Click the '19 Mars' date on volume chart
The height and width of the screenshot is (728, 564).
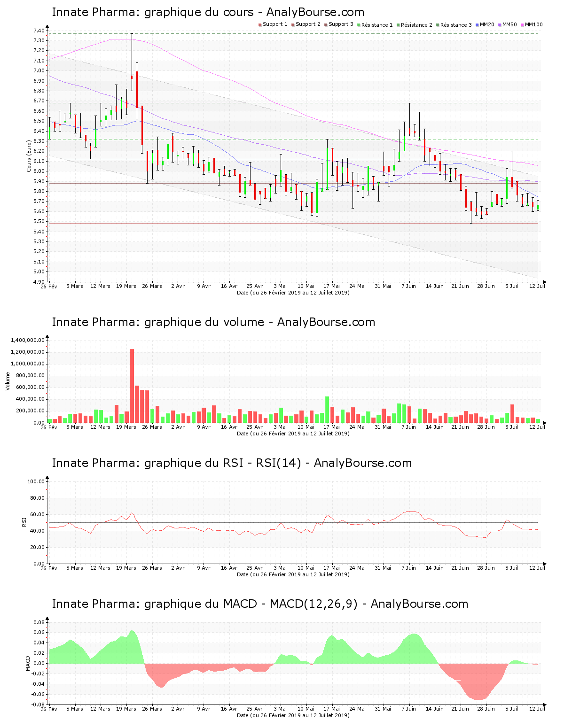[x=126, y=427]
